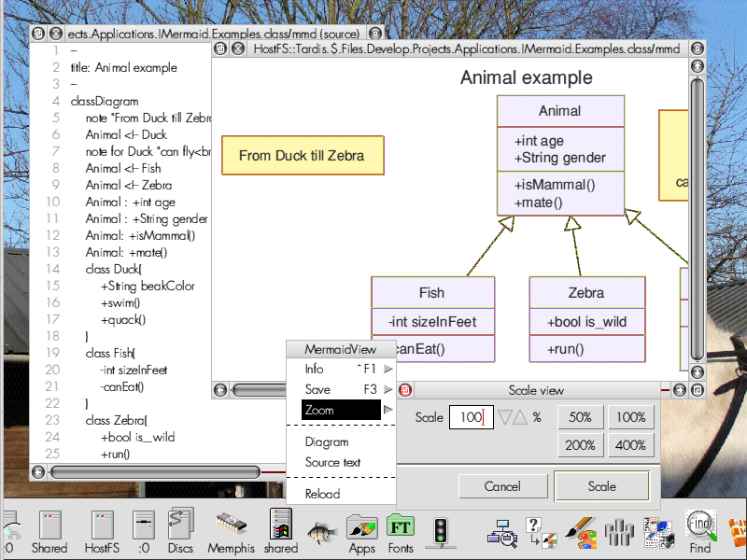The height and width of the screenshot is (560, 747).
Task: Click diagram window scroll up arrow
Action: pyautogui.click(x=697, y=66)
